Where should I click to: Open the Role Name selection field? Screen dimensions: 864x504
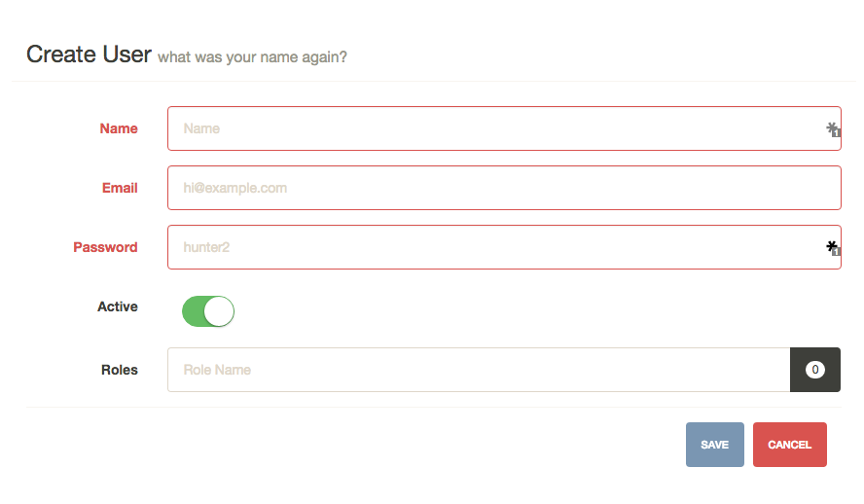479,370
